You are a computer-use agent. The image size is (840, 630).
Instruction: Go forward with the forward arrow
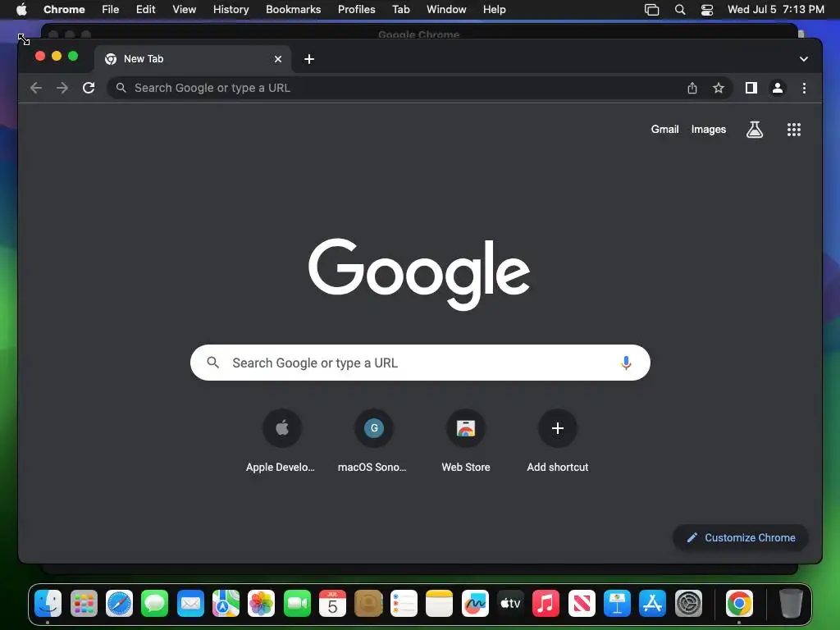coord(62,88)
